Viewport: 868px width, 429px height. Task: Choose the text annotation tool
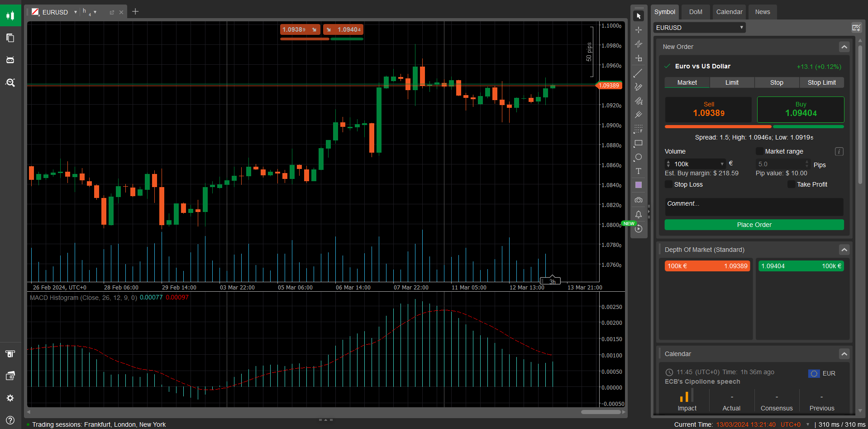tap(638, 171)
